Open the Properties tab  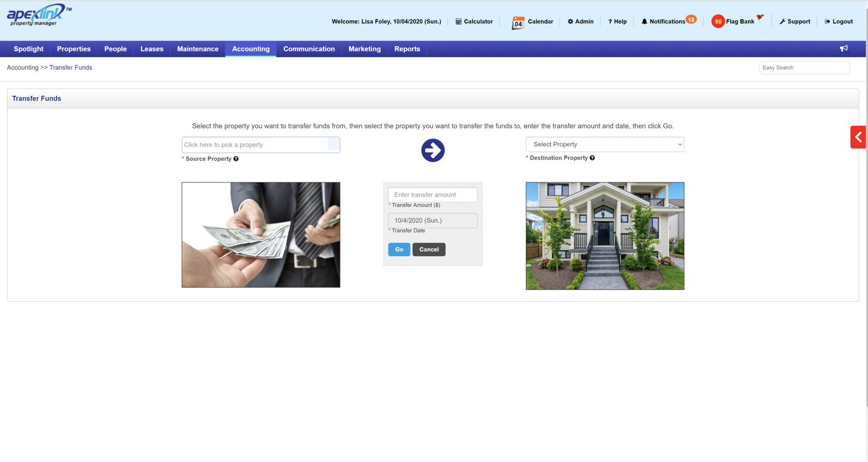click(74, 49)
